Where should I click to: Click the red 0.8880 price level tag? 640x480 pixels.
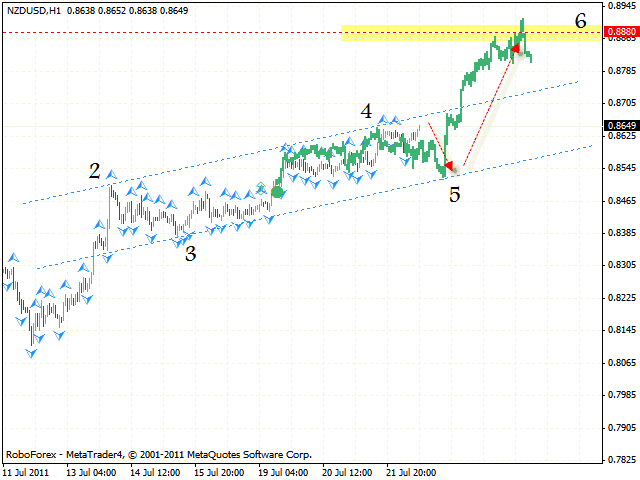coord(619,33)
